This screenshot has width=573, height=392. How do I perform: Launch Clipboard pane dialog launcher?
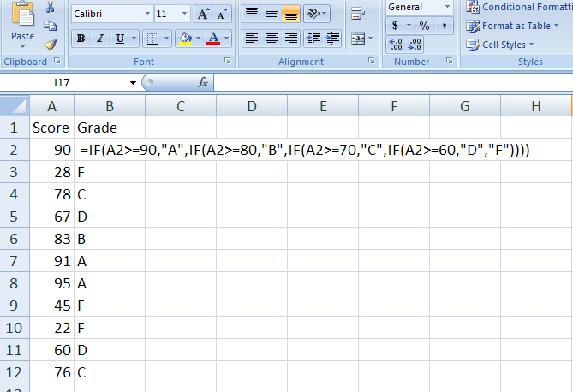pos(57,61)
